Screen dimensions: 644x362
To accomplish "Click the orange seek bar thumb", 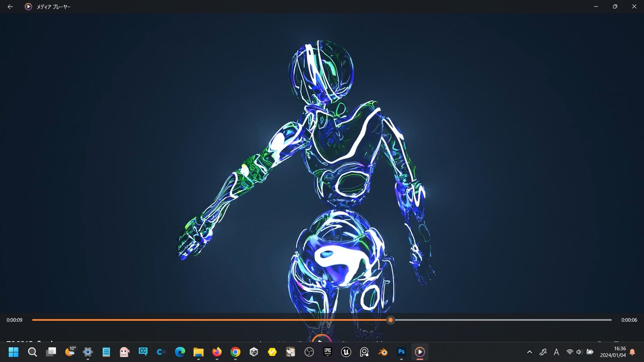I will click(391, 320).
